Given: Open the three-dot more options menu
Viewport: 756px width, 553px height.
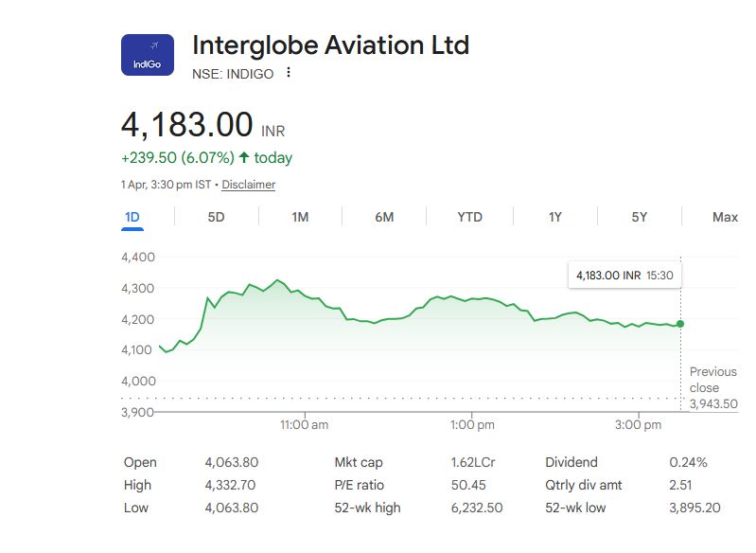Looking at the screenshot, I should tap(289, 74).
